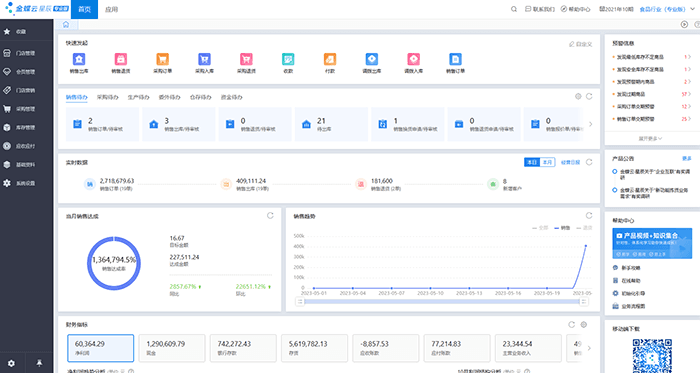
Task: Open 库存管理 in the sidebar
Action: pyautogui.click(x=26, y=128)
